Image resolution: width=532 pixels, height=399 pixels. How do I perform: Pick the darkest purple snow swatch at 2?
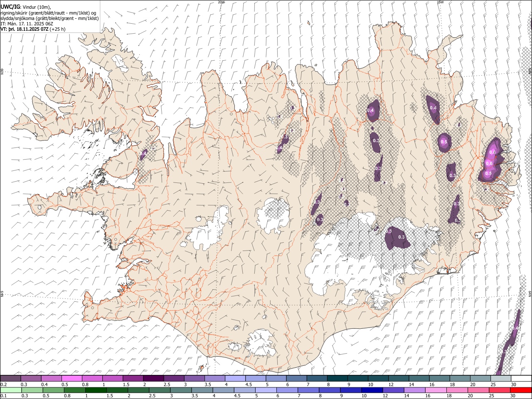pyautogui.click(x=153, y=379)
